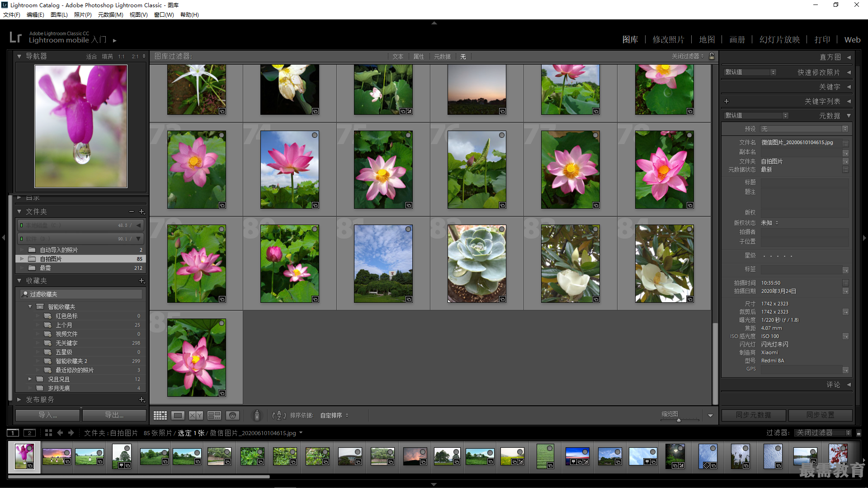The image size is (868, 488).
Task: Open People (face) view
Action: tap(232, 415)
